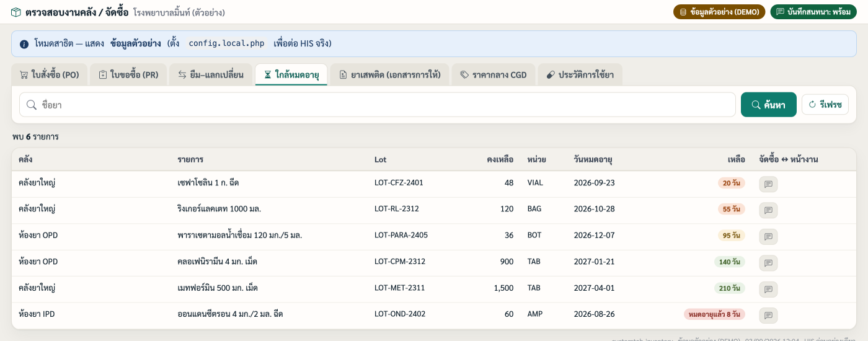Click the หน่วย column header

[x=536, y=160]
